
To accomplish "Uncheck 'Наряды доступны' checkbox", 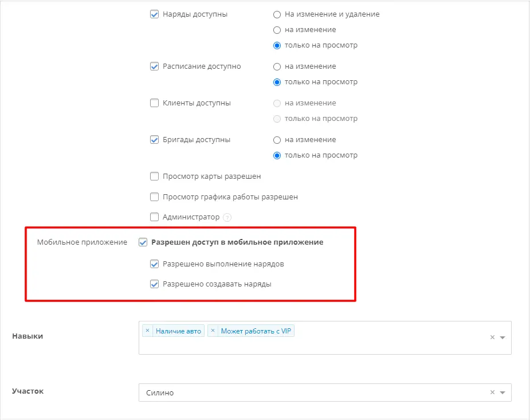I will (154, 14).
